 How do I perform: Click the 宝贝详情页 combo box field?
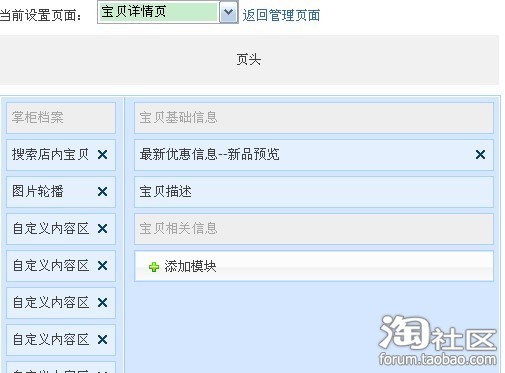click(x=158, y=12)
